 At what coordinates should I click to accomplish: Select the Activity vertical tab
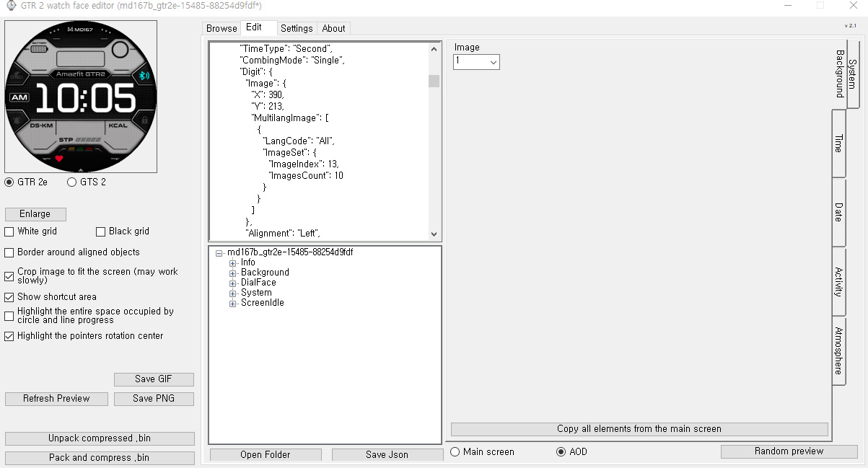point(838,281)
